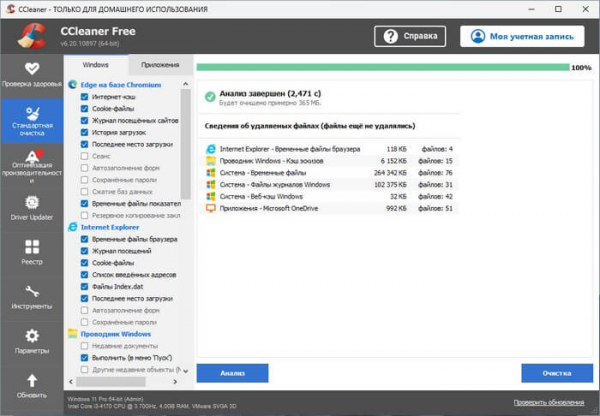600x416 pixels.
Task: Toggle Выполнить (в меню Пуск) checkbox
Action: (85, 358)
